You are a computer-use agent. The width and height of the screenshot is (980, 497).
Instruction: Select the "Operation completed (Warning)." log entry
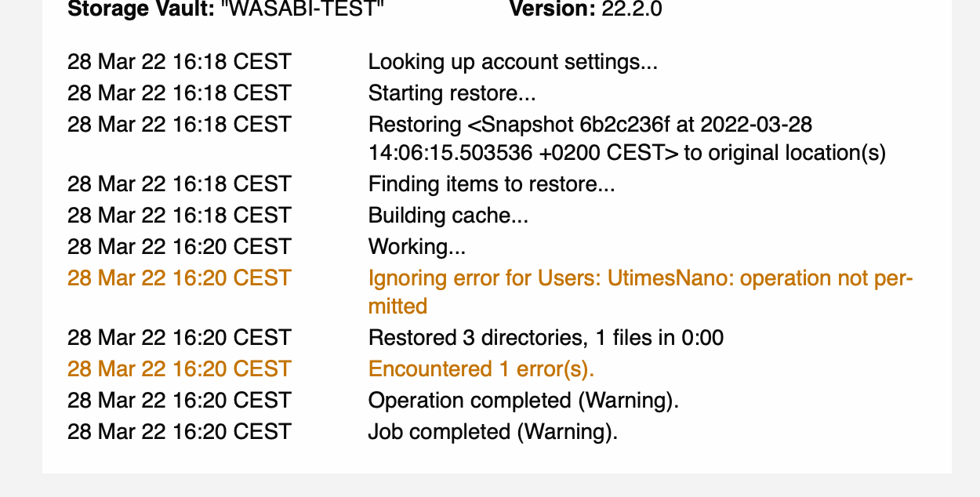524,401
